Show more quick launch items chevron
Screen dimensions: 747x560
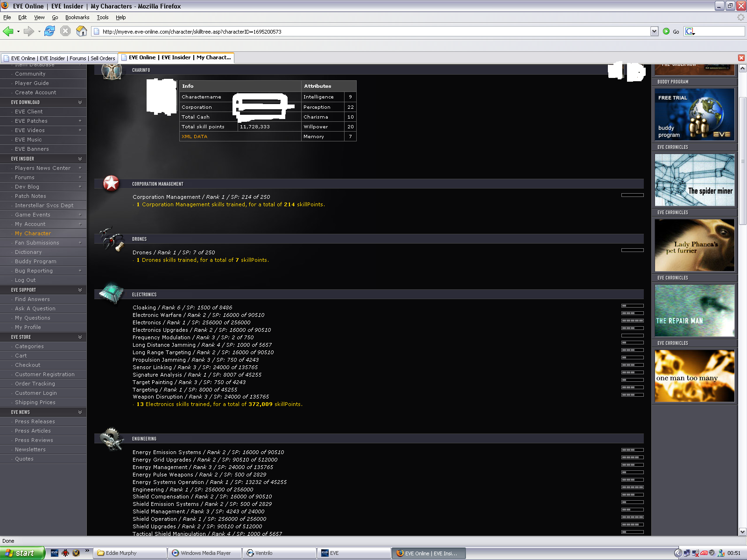tap(87, 551)
